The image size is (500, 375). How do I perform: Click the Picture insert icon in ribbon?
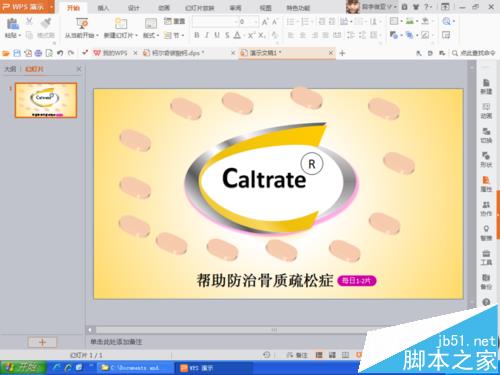410,22
